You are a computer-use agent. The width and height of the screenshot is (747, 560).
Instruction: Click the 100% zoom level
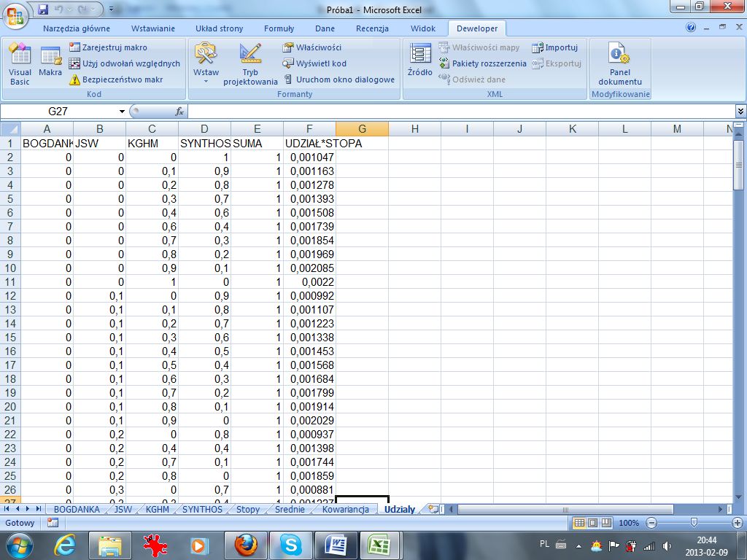pyautogui.click(x=629, y=523)
